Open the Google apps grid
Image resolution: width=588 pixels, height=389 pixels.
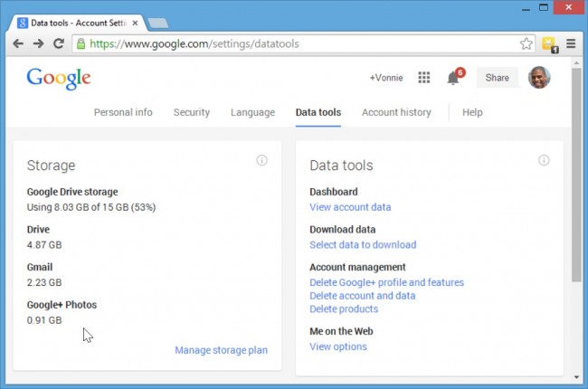coord(424,78)
